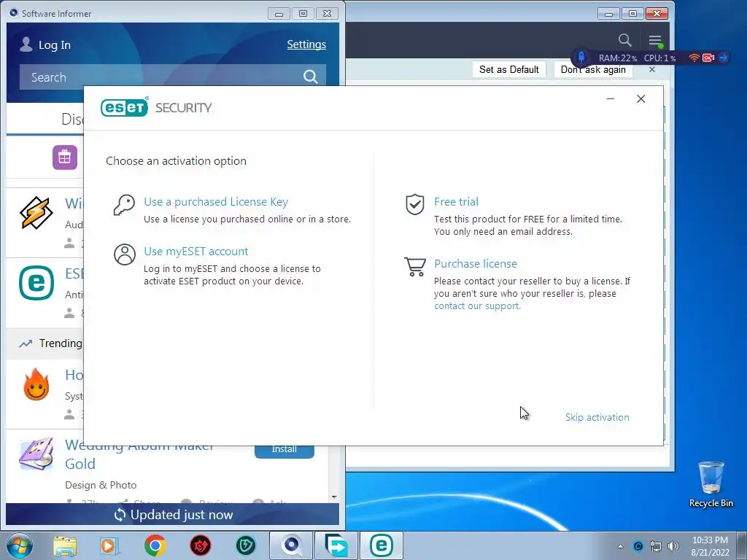
Task: Select the Purchase license link
Action: click(x=476, y=264)
